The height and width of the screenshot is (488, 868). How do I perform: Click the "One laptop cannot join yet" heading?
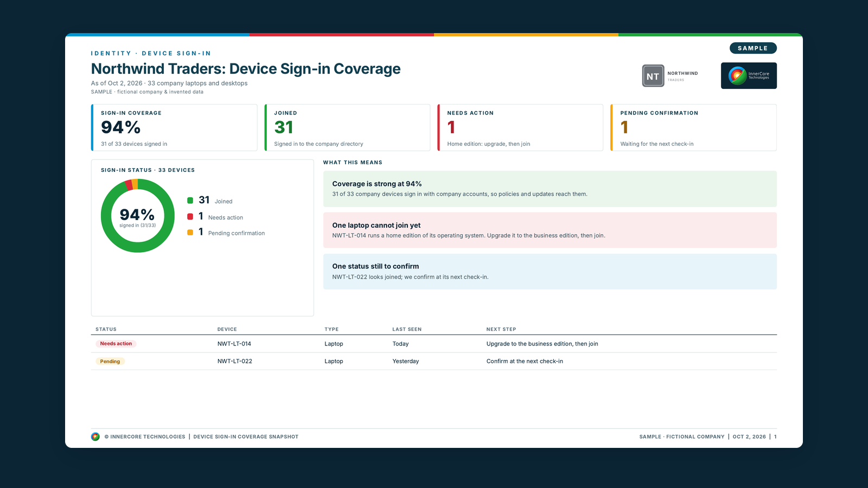coord(376,225)
